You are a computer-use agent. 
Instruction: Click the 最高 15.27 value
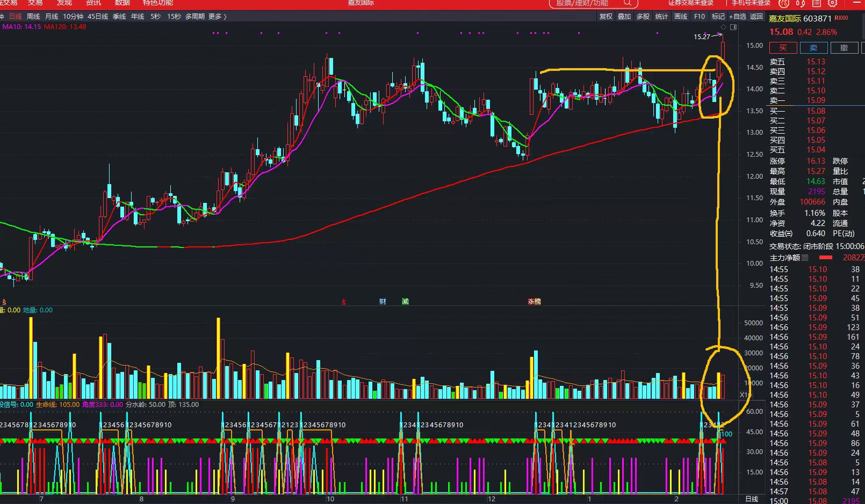click(x=816, y=171)
